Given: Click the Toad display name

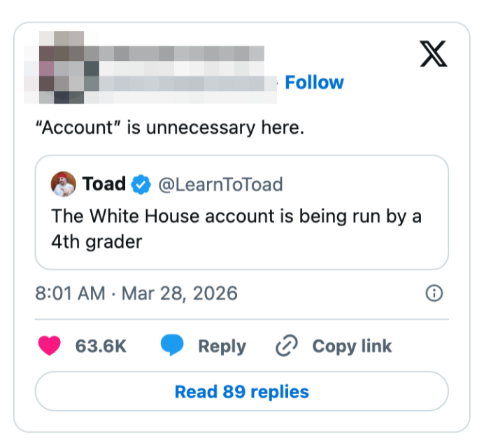Looking at the screenshot, I should coord(104,185).
